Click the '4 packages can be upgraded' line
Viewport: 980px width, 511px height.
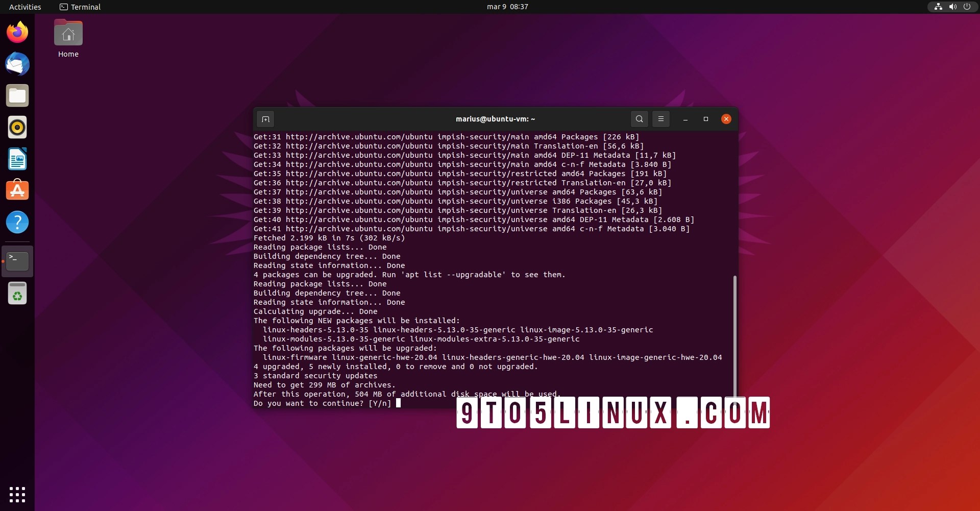[409, 275]
